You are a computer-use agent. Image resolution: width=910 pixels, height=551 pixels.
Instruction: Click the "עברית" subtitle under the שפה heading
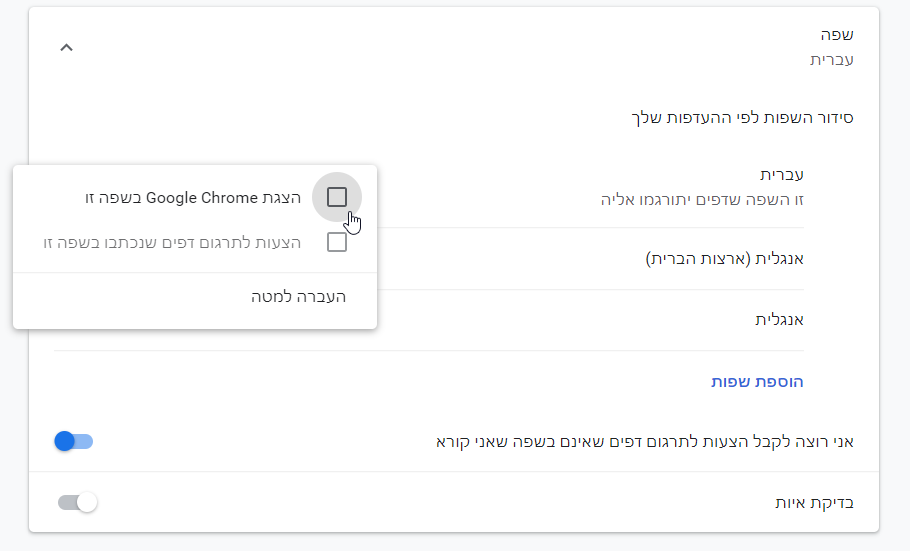(x=831, y=60)
